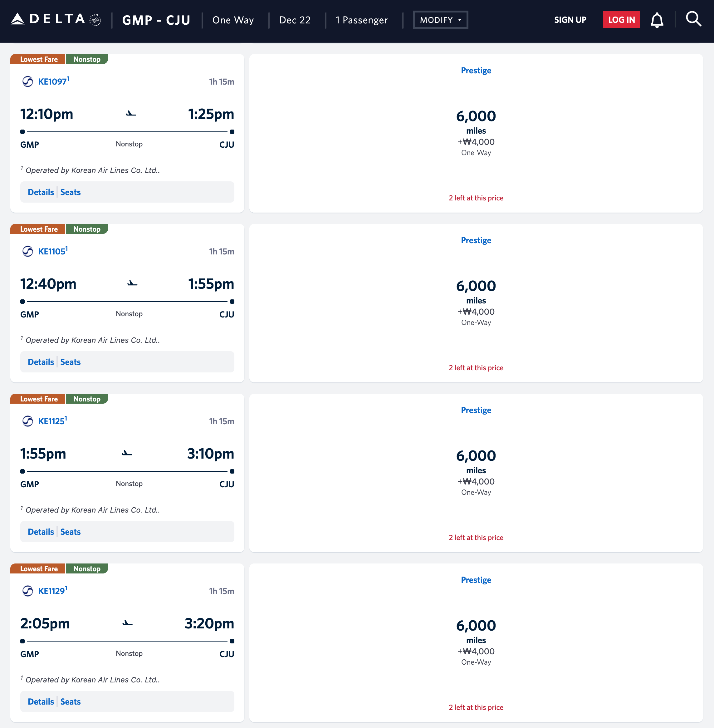Click Korean Air logo beside KE1105
Viewport: 714px width, 728px height.
[28, 251]
